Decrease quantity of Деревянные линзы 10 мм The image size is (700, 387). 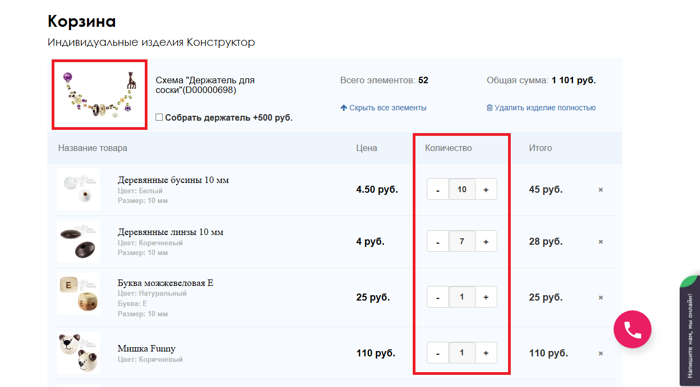click(438, 241)
